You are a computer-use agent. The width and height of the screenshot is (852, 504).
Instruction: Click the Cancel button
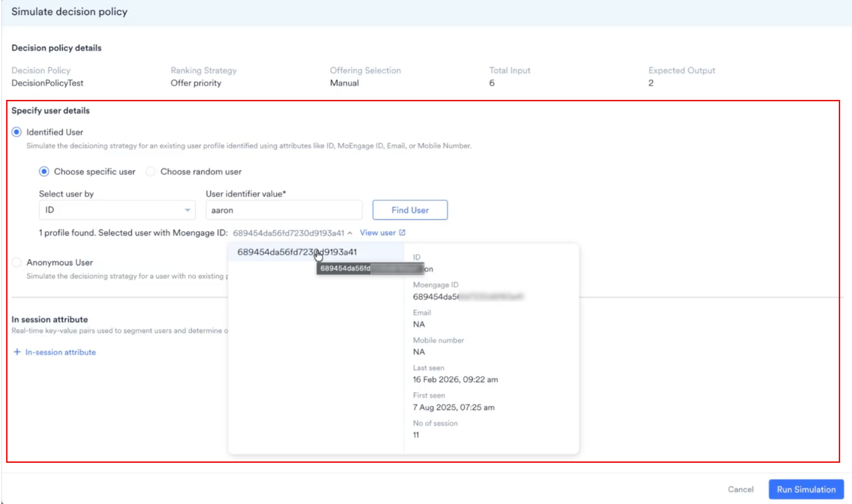741,489
